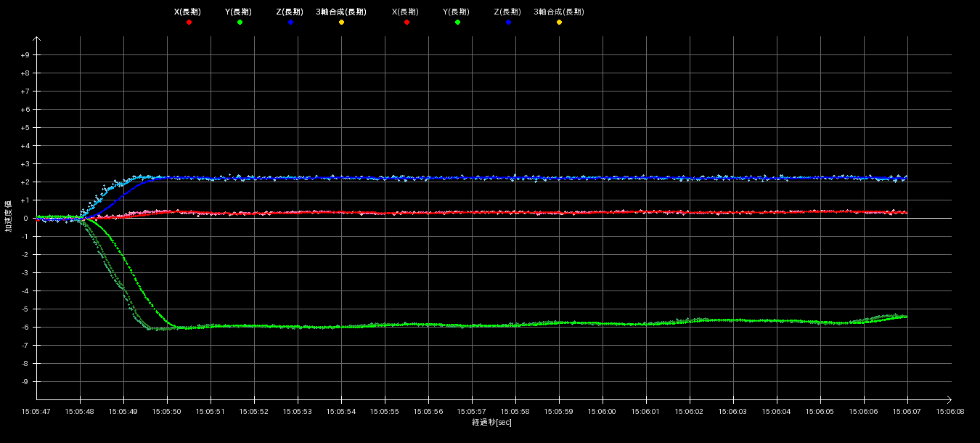
Task: Click the red dot under the right-hand X(長期) legend
Action: tap(407, 23)
